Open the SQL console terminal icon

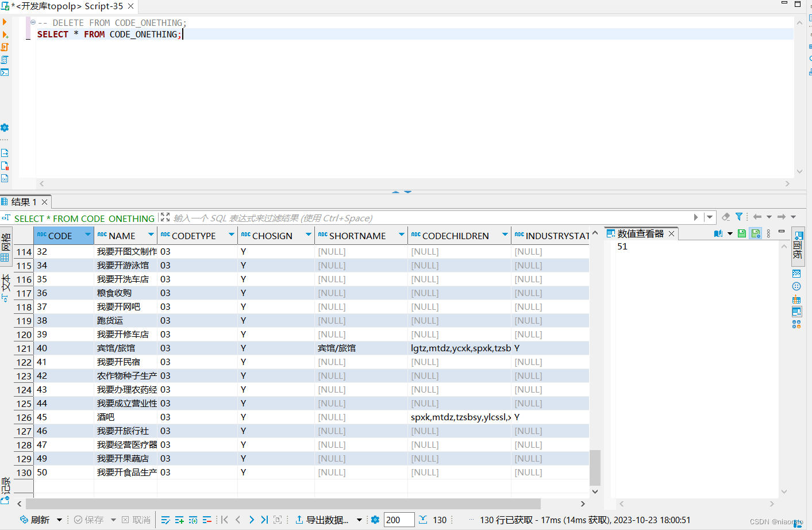5,72
